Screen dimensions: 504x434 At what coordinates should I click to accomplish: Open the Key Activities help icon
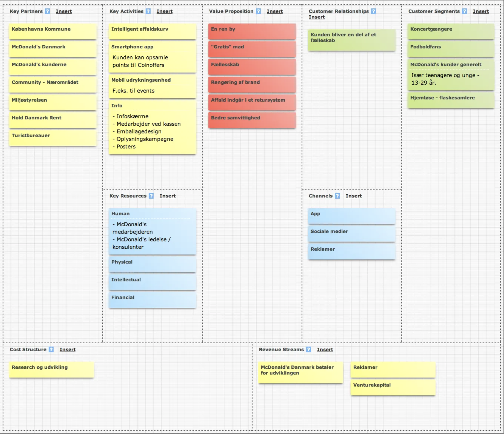coord(148,11)
